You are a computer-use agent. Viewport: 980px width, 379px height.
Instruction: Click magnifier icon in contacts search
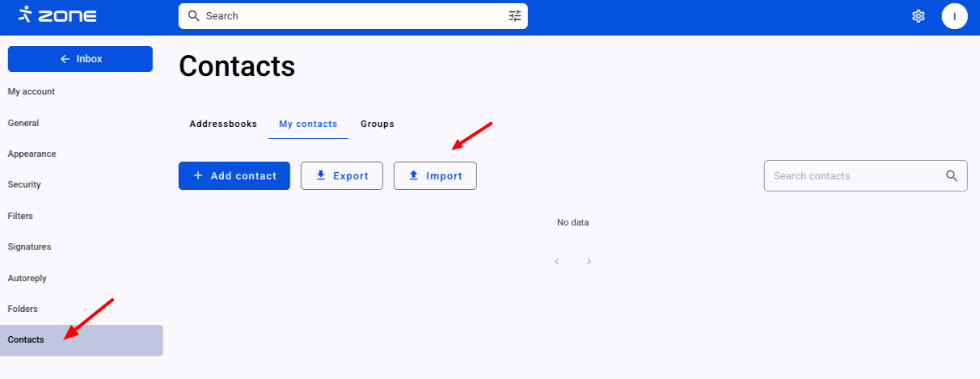click(x=952, y=176)
